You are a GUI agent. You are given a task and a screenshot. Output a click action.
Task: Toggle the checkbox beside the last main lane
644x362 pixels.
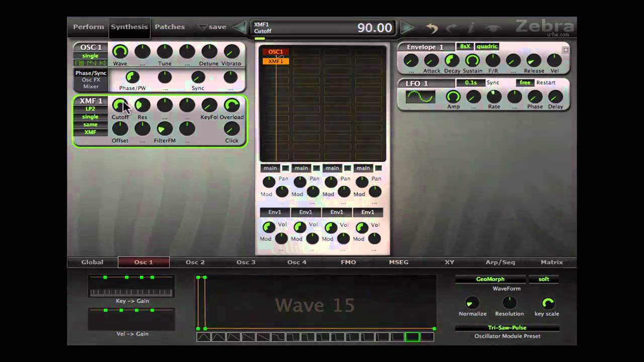point(378,168)
